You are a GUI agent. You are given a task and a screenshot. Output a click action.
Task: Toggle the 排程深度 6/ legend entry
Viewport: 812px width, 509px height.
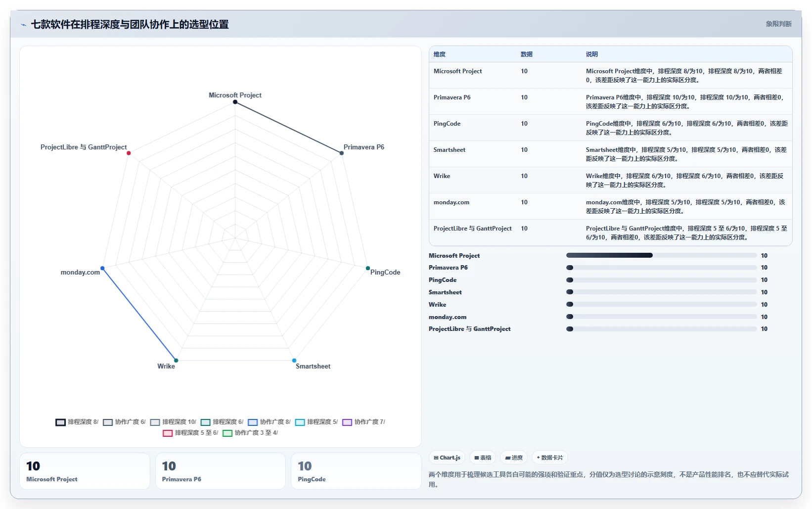[x=222, y=422]
